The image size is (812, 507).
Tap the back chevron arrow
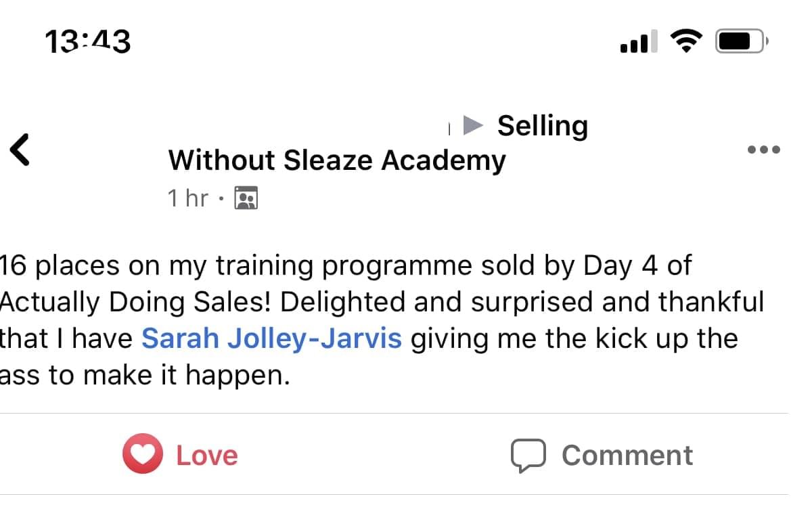tap(20, 150)
